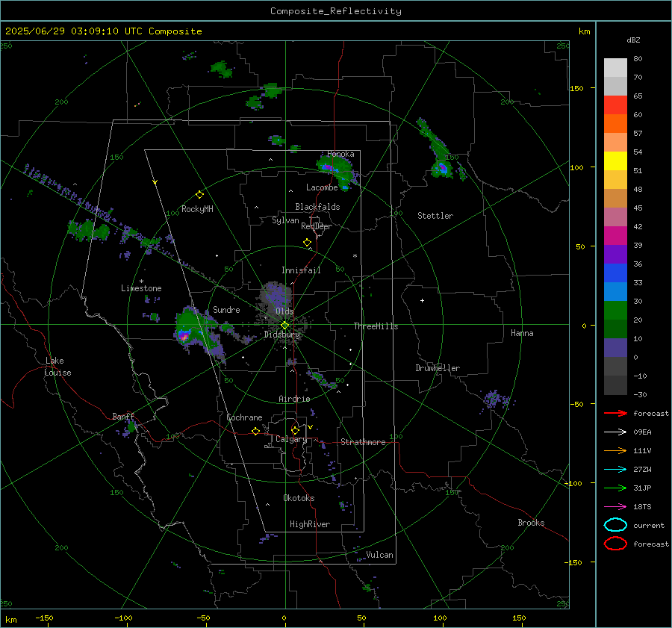Click the Vulcan town label

pyautogui.click(x=379, y=555)
